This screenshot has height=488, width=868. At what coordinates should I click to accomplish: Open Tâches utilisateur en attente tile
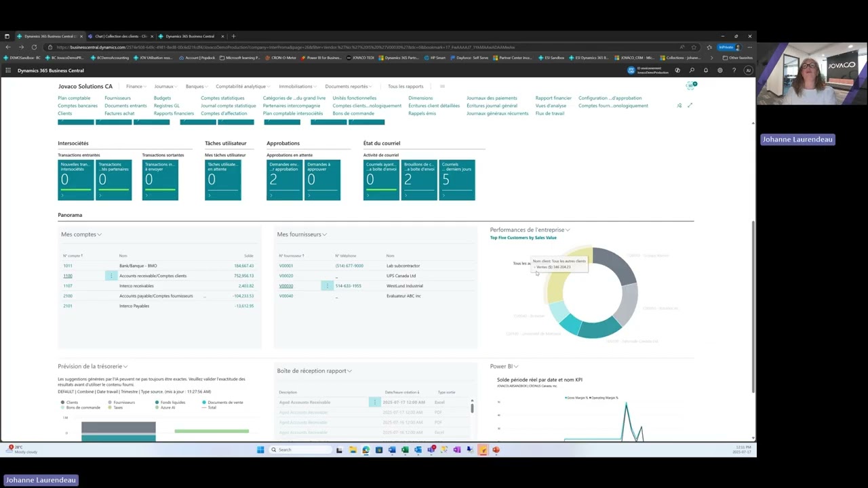pyautogui.click(x=223, y=180)
